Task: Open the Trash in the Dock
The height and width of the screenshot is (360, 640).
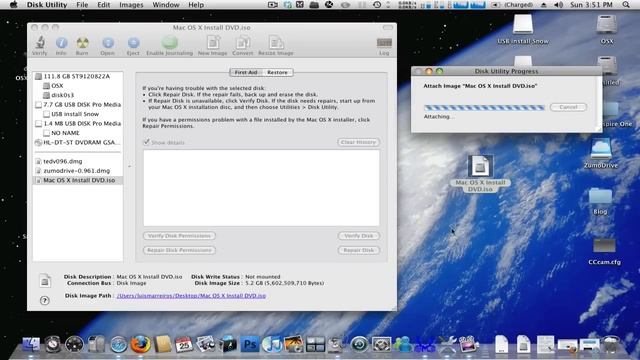Action: coord(611,344)
